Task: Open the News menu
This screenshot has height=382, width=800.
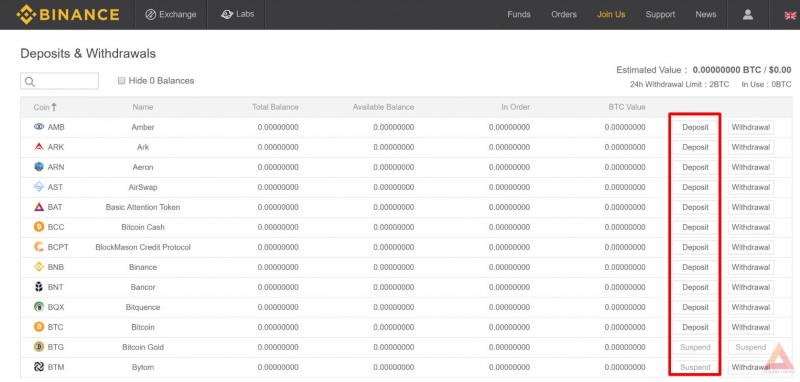Action: pos(706,14)
